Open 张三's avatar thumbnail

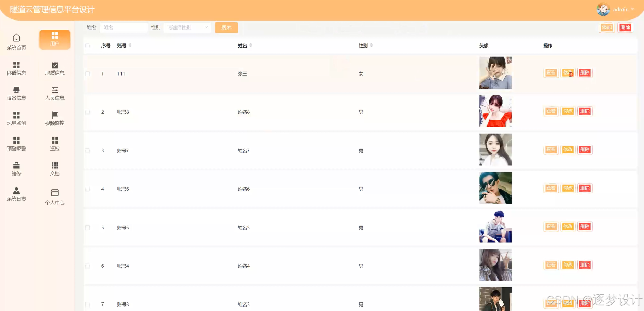(495, 73)
